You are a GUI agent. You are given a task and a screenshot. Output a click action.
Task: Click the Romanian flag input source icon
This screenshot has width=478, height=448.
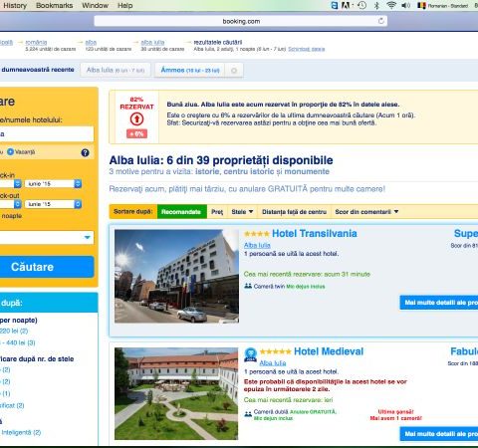point(421,5)
